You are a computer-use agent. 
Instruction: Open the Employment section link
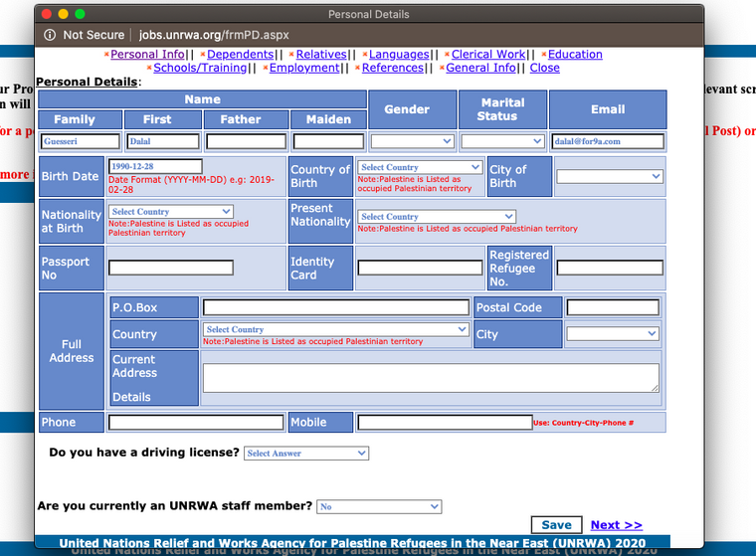[x=304, y=69]
